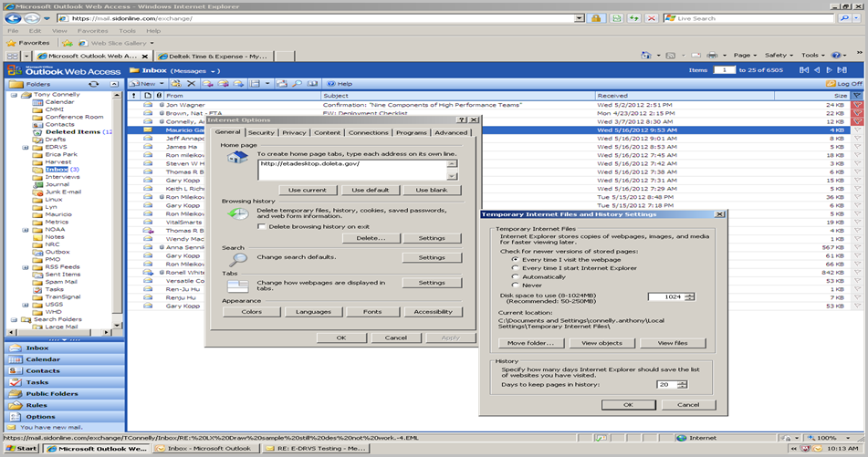Click the refresh folders icon beside Folders
The height and width of the screenshot is (457, 868).
[x=93, y=84]
